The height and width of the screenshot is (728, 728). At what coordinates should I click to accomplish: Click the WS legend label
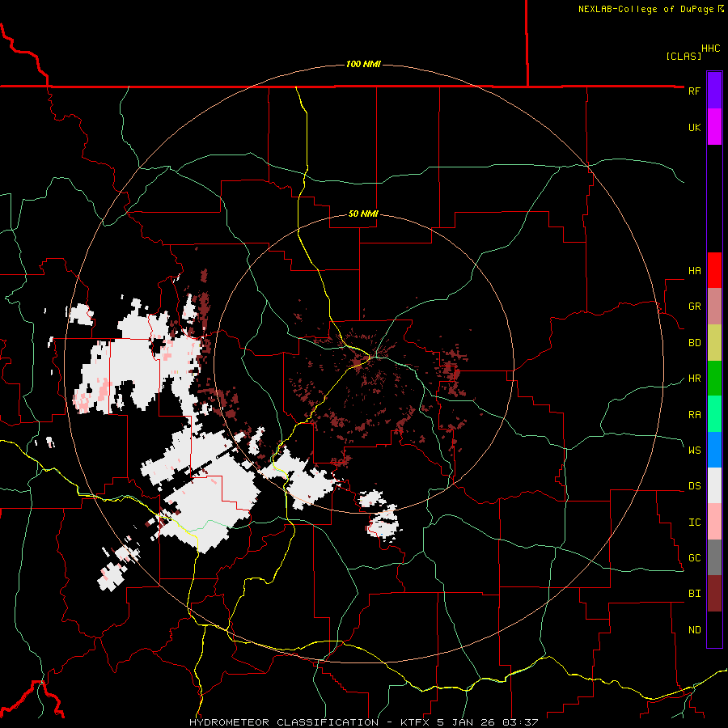pyautogui.click(x=694, y=451)
